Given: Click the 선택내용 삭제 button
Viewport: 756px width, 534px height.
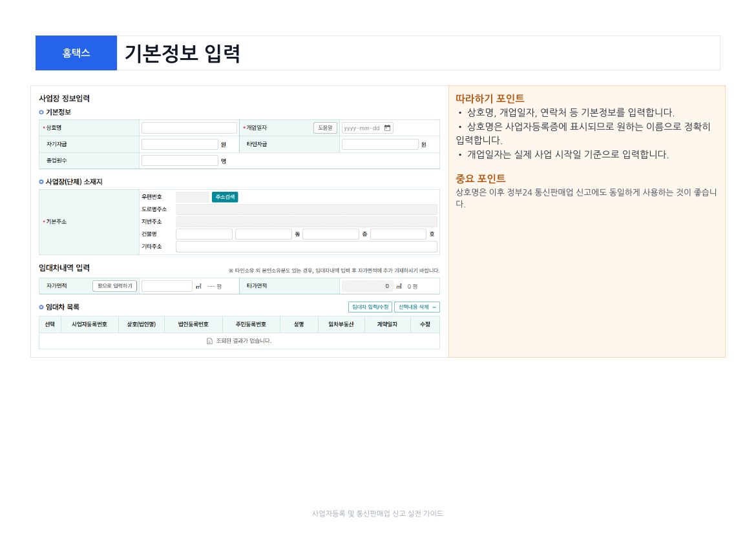Looking at the screenshot, I should [x=417, y=307].
